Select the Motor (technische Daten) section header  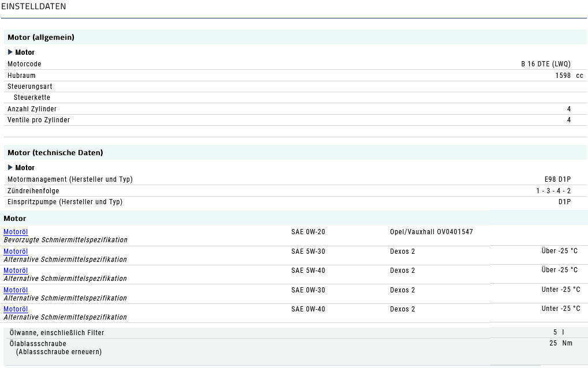coord(55,153)
